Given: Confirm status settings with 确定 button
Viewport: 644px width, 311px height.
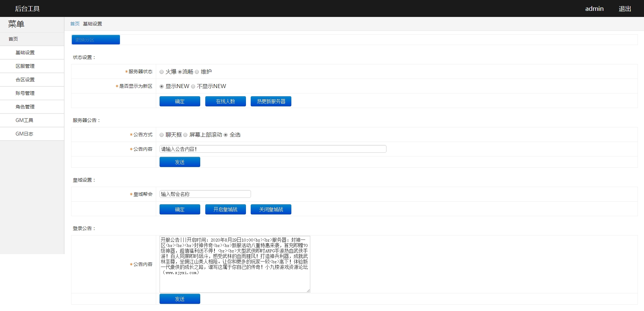Looking at the screenshot, I should pos(180,101).
